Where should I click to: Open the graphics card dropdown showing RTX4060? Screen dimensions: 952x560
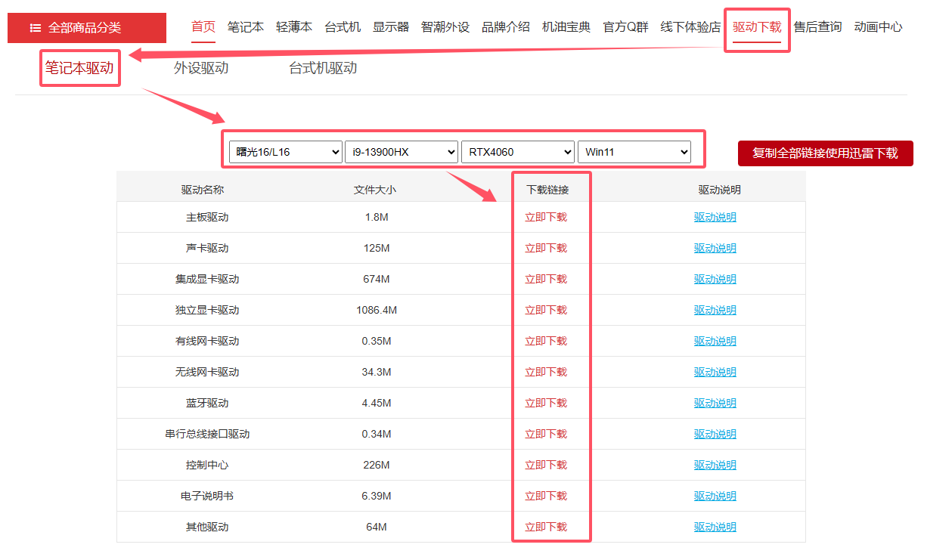(x=517, y=151)
